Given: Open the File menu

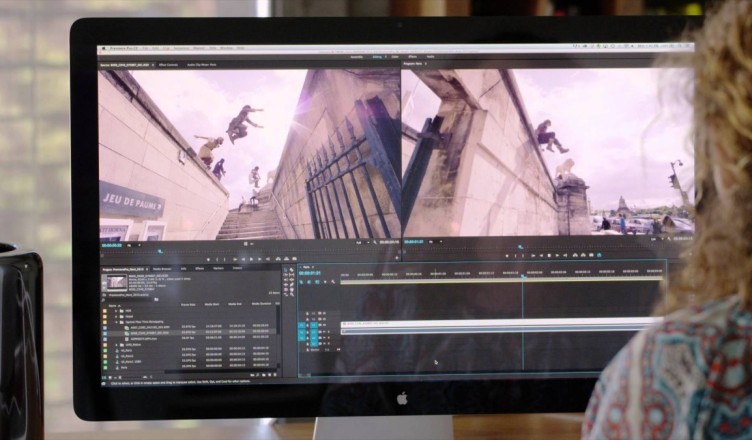Looking at the screenshot, I should (143, 48).
